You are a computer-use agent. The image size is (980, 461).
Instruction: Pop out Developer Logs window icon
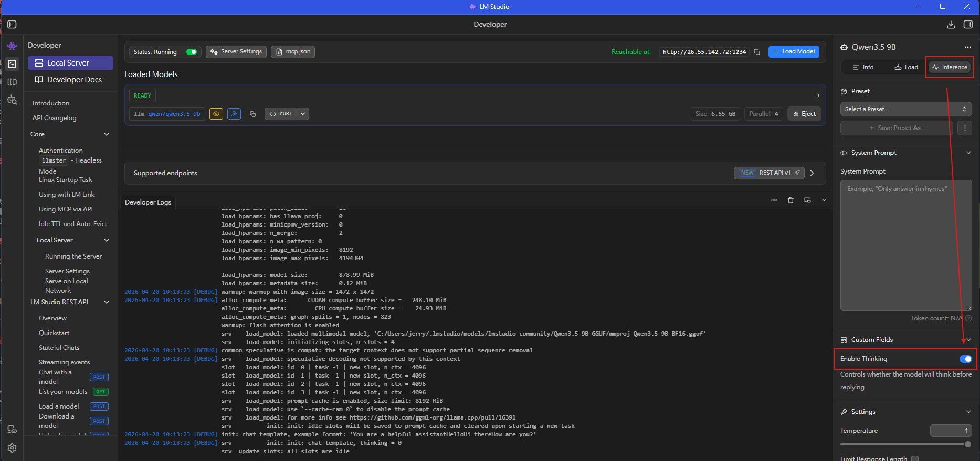click(807, 200)
